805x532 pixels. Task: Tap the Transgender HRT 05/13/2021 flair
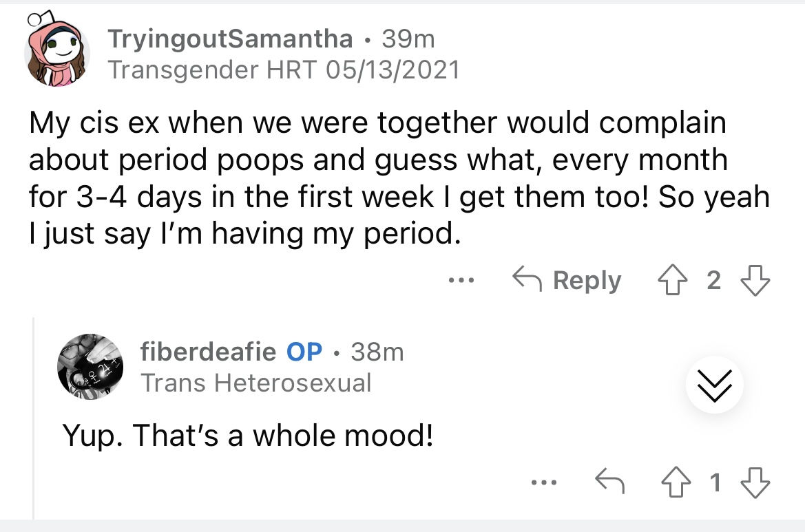[284, 70]
